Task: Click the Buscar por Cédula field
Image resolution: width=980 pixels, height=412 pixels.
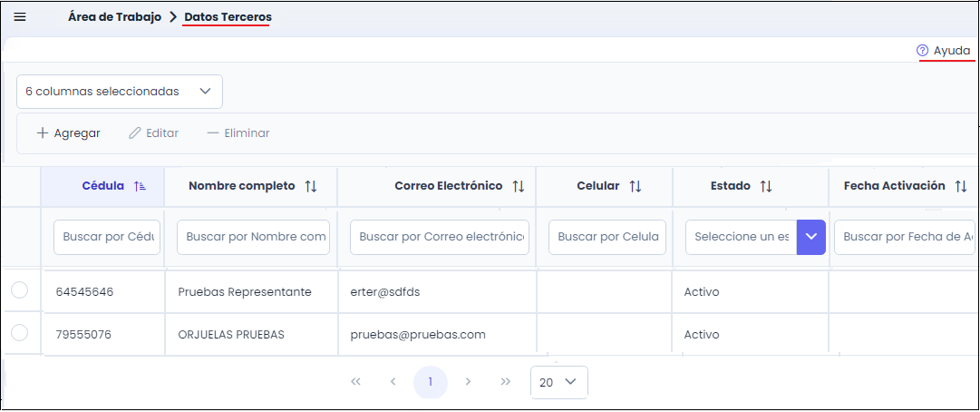Action: (107, 237)
